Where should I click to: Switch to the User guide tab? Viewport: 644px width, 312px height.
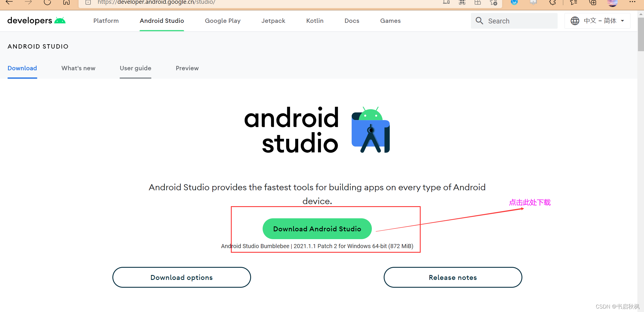pos(136,68)
